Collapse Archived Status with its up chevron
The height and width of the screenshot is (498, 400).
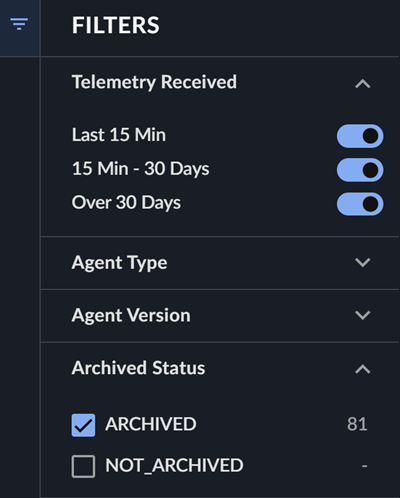(363, 369)
